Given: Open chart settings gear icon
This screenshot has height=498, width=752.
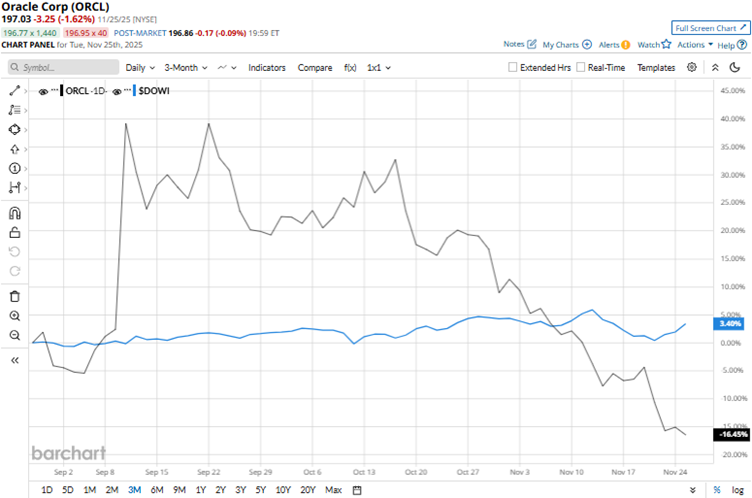Looking at the screenshot, I should (x=692, y=67).
